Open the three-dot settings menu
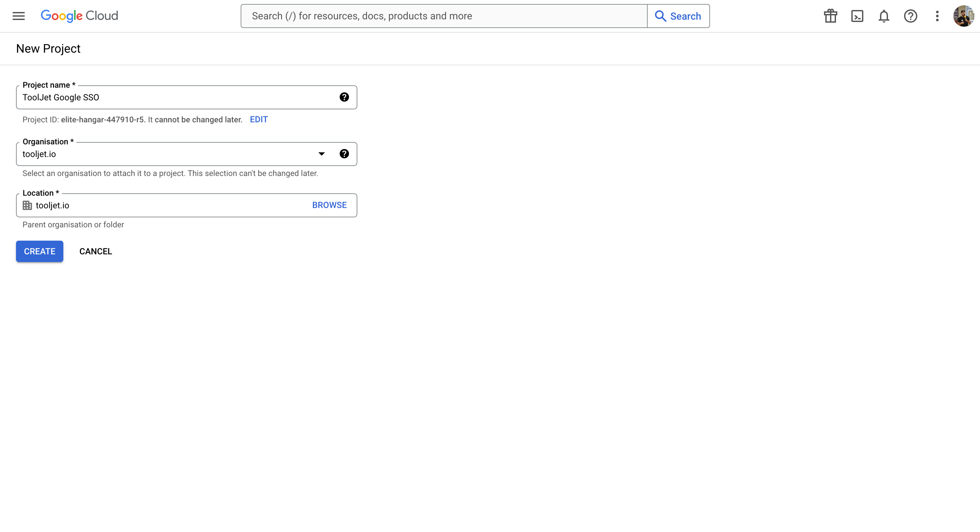 [937, 16]
